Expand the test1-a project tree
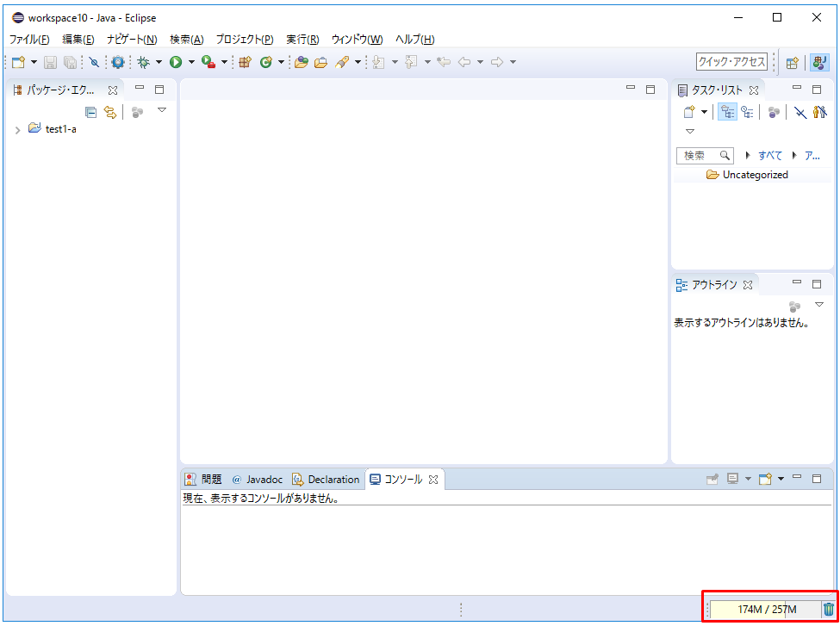This screenshot has width=840, height=626. click(17, 130)
